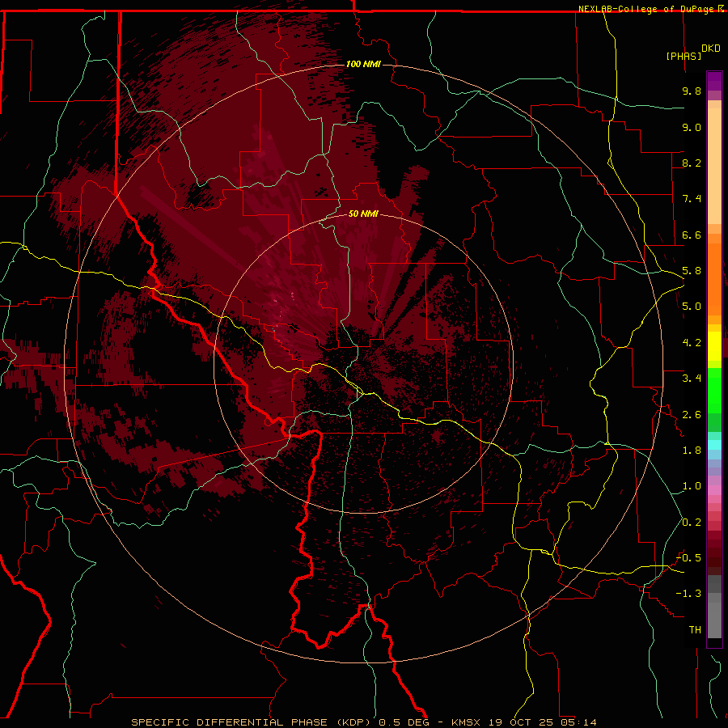Click the 0.2 value on color scale
This screenshot has height=728, width=728.
tap(692, 523)
